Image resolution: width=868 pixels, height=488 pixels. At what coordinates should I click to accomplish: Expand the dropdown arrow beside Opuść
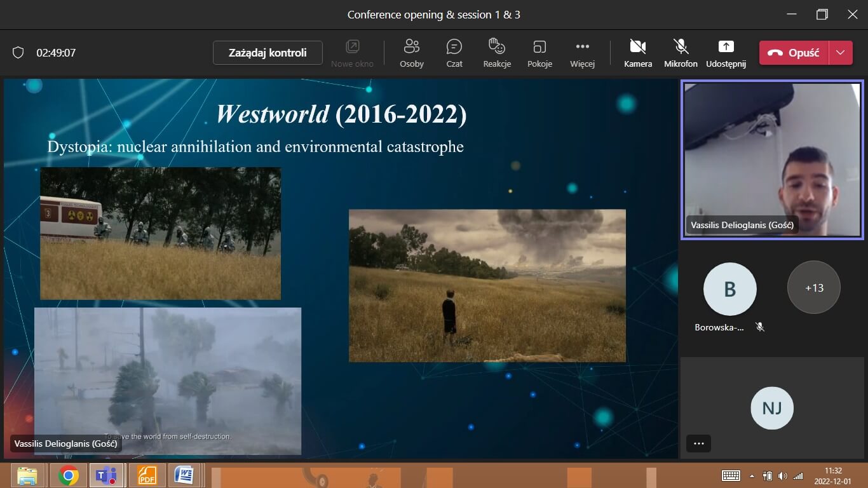tap(841, 53)
